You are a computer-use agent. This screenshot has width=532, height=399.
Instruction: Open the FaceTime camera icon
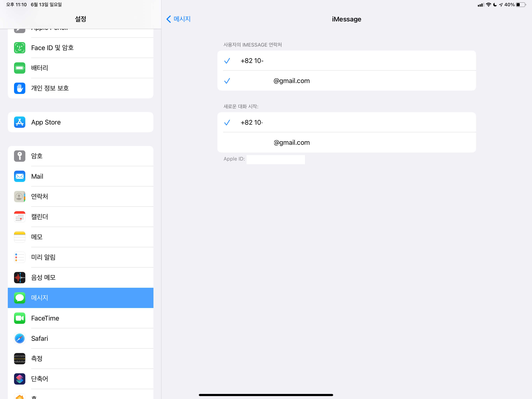pyautogui.click(x=19, y=318)
